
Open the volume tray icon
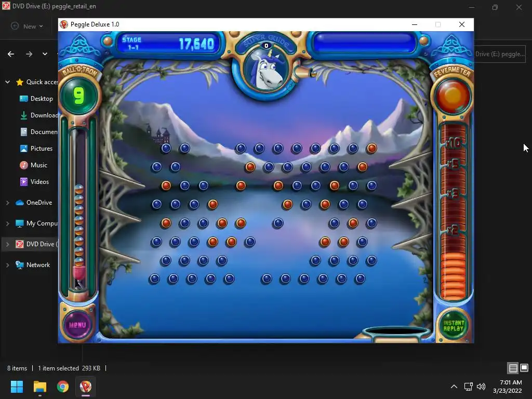click(x=481, y=387)
